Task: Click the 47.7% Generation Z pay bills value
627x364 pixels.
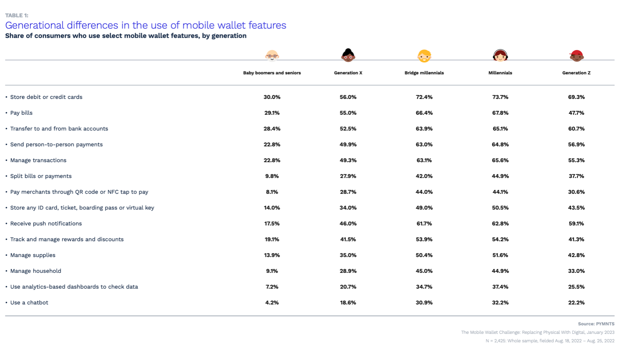Action: [x=576, y=113]
